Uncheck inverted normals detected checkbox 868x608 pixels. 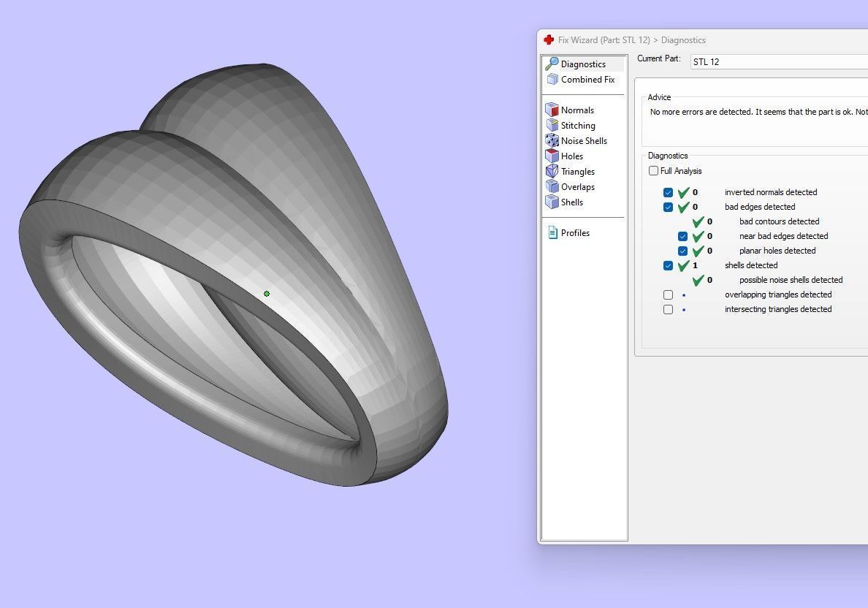point(668,193)
